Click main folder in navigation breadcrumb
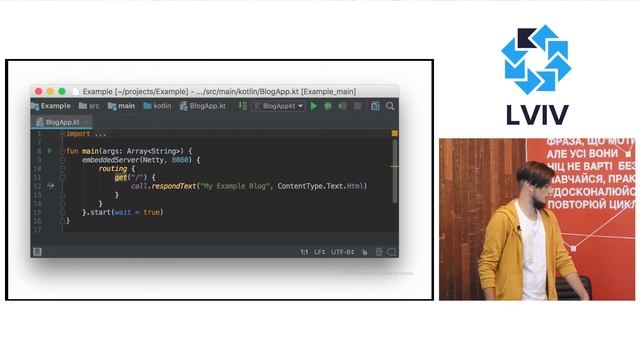This screenshot has height=360, width=640. coord(121,106)
